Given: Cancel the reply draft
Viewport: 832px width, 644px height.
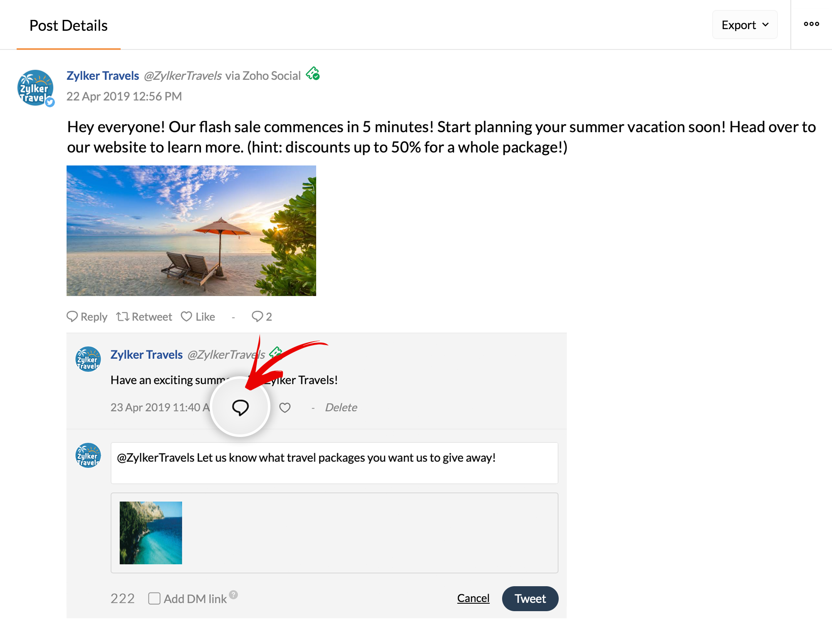Looking at the screenshot, I should 473,598.
